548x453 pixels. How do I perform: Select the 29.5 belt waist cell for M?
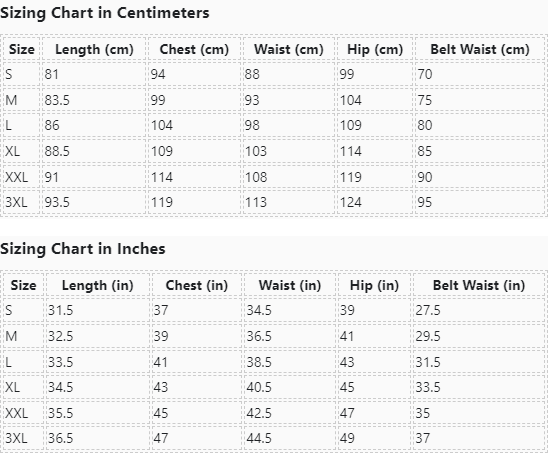tap(479, 336)
